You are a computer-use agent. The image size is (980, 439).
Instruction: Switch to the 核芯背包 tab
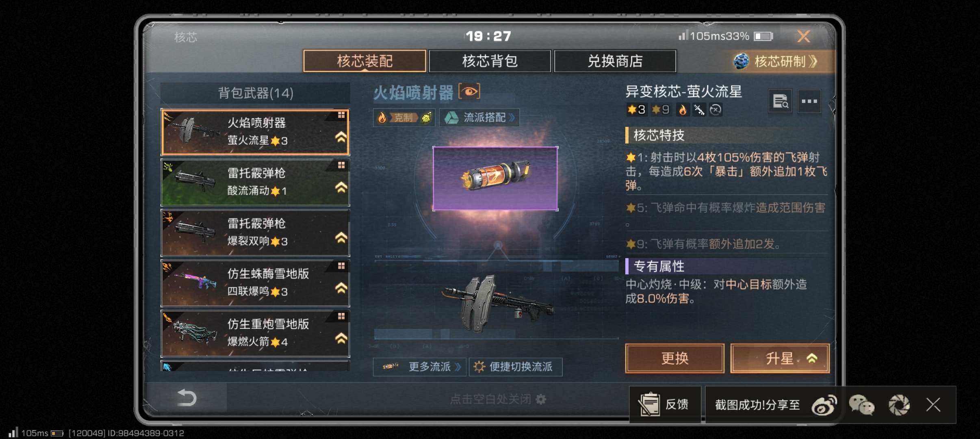coord(490,61)
